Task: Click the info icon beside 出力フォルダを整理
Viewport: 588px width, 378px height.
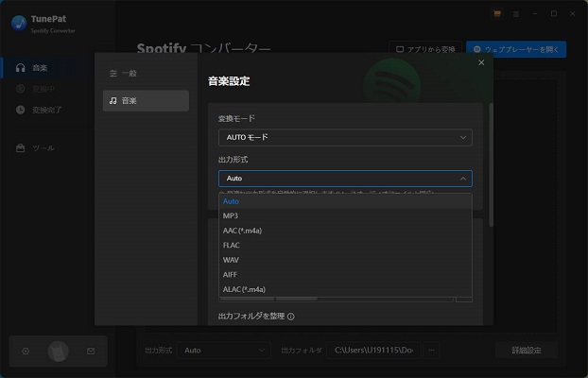Action: coord(291,317)
